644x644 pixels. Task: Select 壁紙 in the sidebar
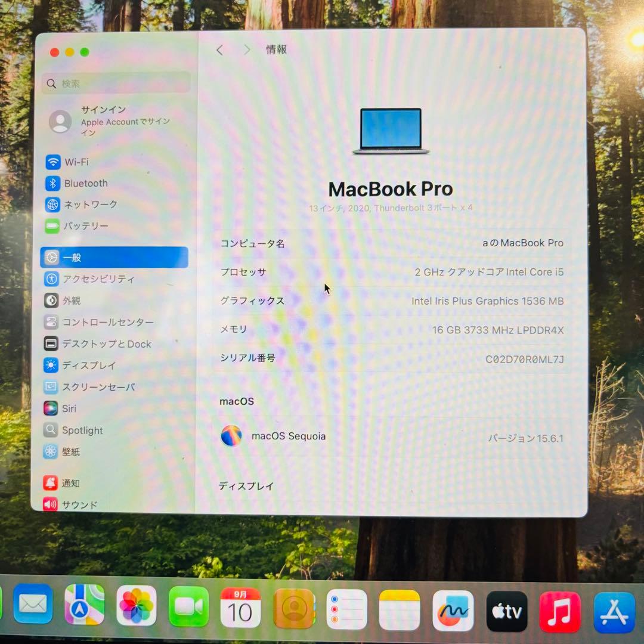point(70,452)
